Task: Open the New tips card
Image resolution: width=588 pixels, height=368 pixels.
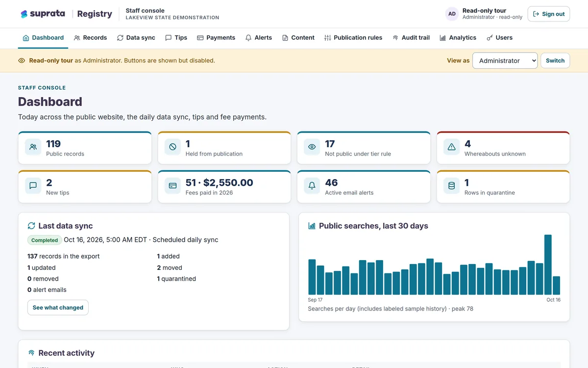Action: [85, 186]
